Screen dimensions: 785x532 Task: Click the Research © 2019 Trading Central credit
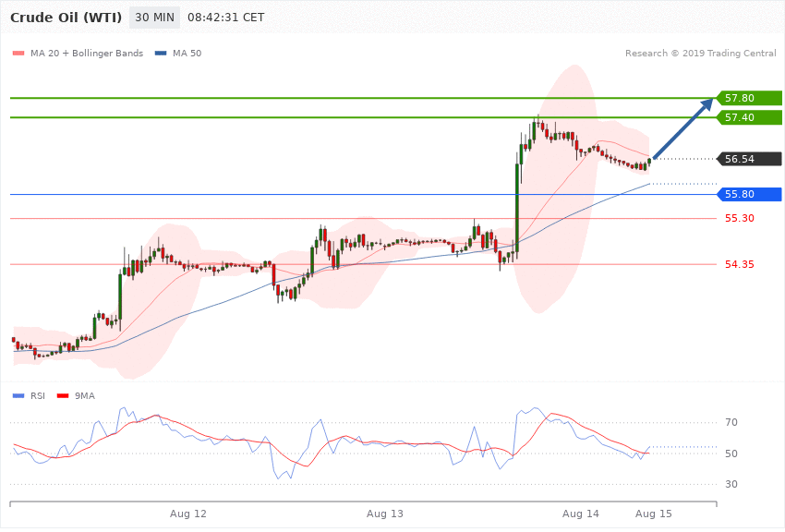700,54
